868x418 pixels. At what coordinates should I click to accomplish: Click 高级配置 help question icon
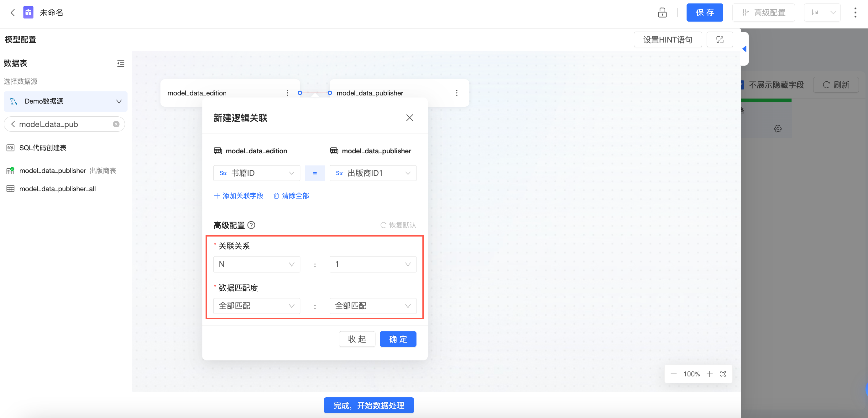pos(251,225)
